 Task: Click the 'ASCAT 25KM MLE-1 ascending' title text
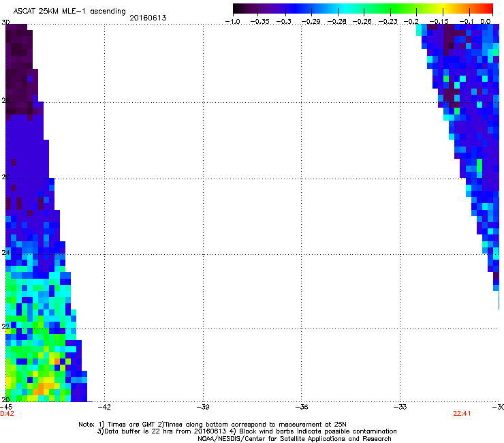pos(69,12)
